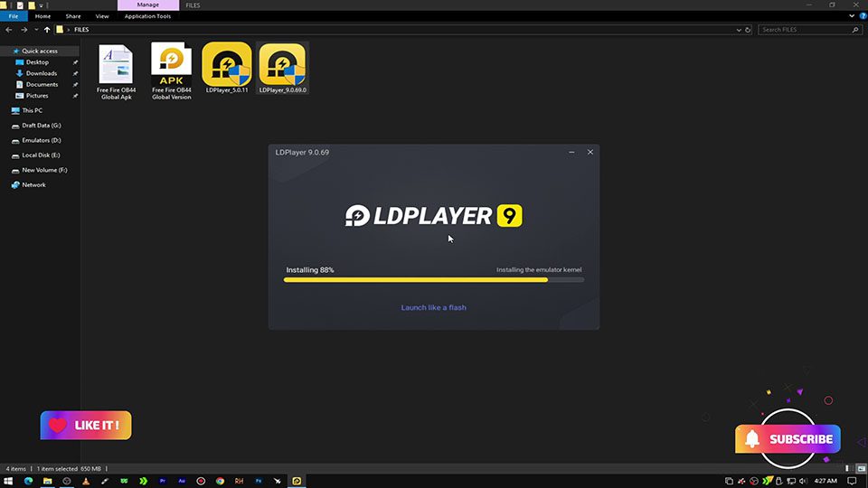Open the Application Tools tab
Image resolution: width=868 pixels, height=488 pixels.
click(147, 16)
